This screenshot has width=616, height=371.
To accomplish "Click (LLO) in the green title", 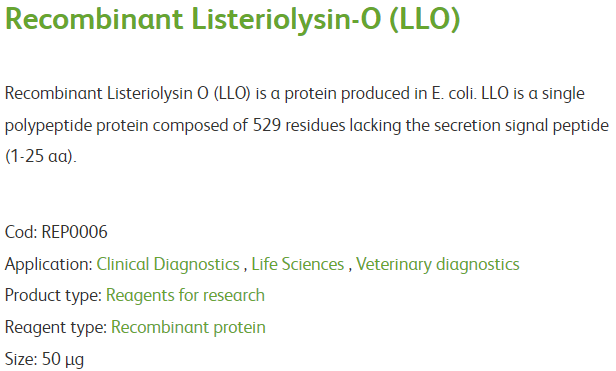I will 425,19.
